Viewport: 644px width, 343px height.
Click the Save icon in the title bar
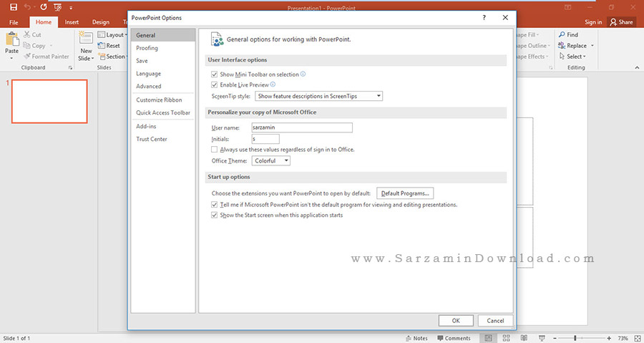pyautogui.click(x=14, y=7)
